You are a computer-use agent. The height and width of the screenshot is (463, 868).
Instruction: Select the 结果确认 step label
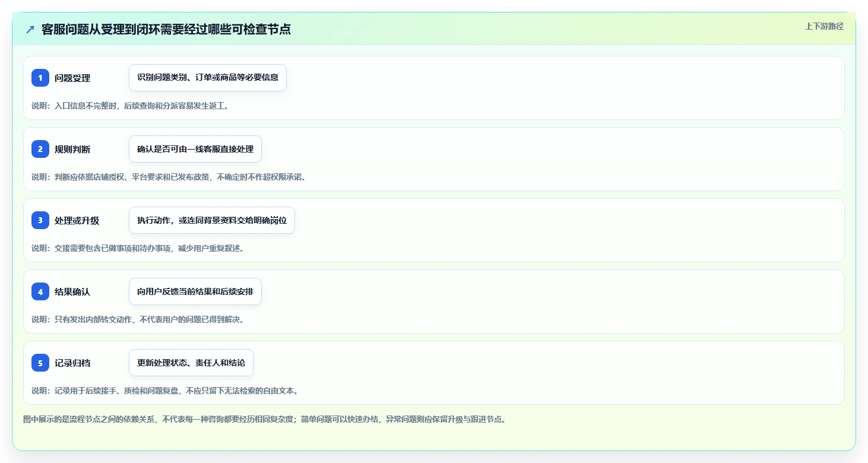72,291
